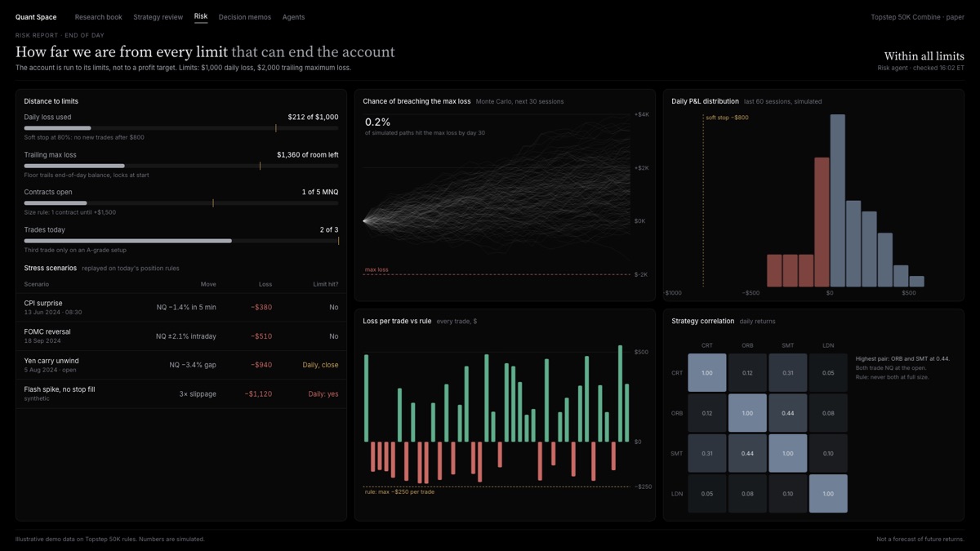The width and height of the screenshot is (980, 551).
Task: Click "Highest pair: ORB and SMT at 0.44." note
Action: click(x=902, y=358)
